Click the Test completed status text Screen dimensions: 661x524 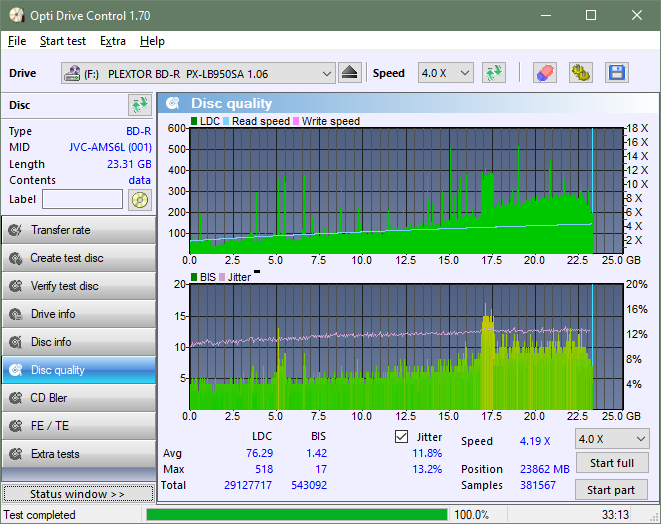pyautogui.click(x=40, y=515)
